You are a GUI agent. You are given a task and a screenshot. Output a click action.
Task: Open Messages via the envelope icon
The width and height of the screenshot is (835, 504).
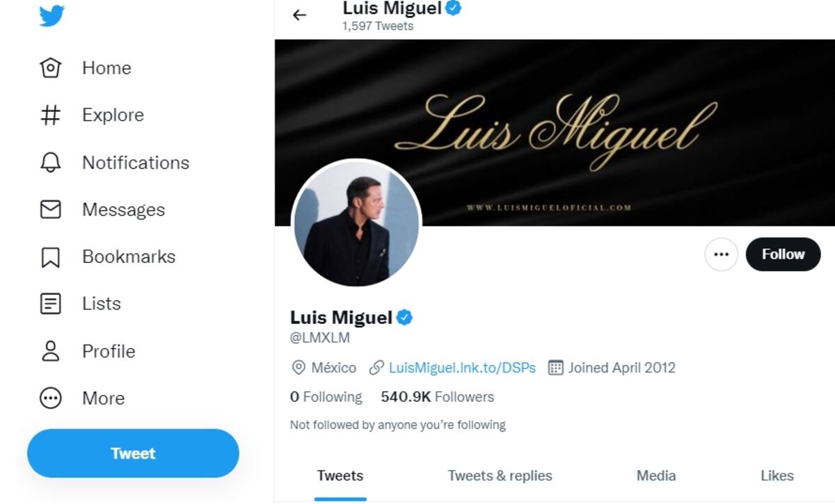click(51, 210)
